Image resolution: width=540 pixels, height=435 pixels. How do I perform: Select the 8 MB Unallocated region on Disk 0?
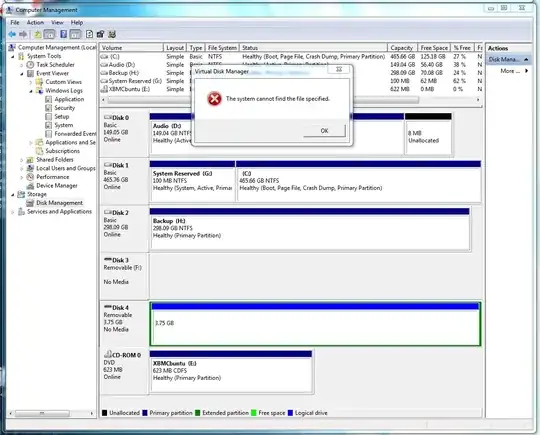(428, 134)
